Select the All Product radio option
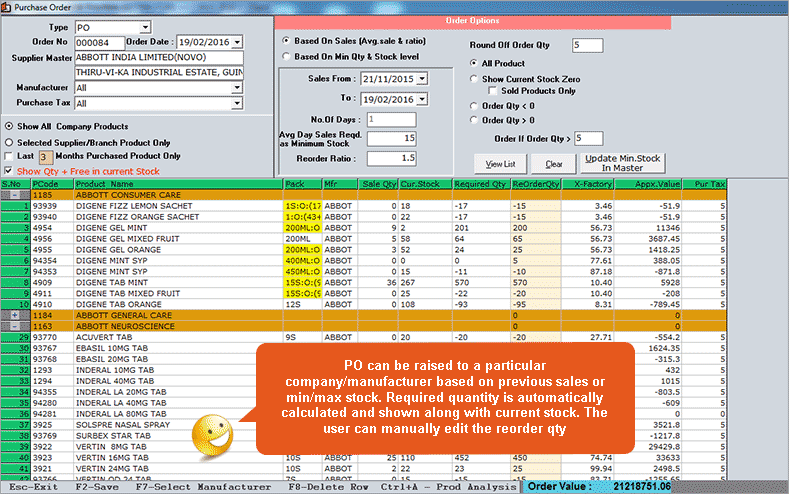789x494 pixels. [x=474, y=63]
